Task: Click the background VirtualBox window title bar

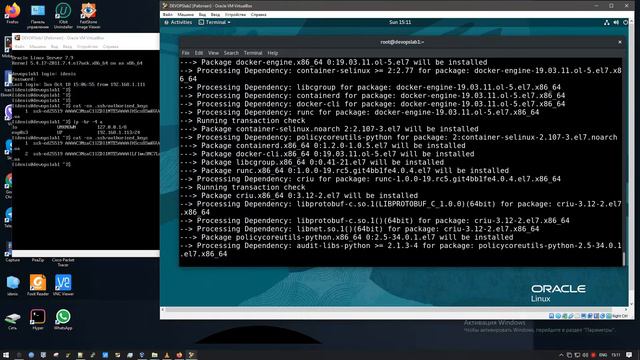Action: [x=86, y=38]
